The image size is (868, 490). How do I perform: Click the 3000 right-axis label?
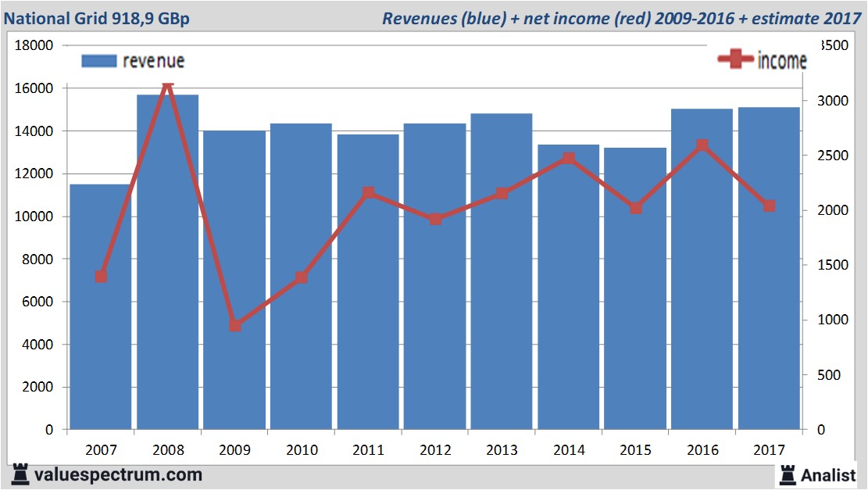pyautogui.click(x=833, y=101)
